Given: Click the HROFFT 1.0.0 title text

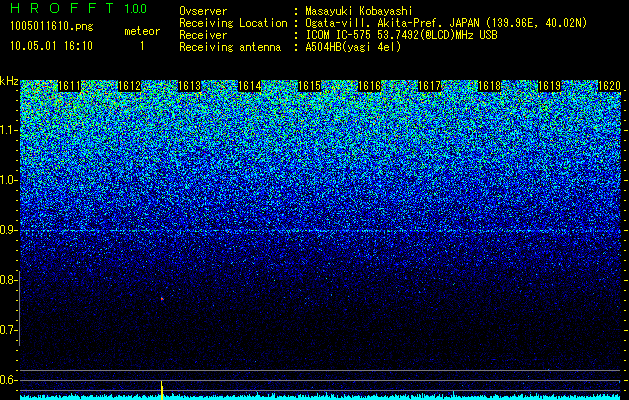Looking at the screenshot, I should 79,8.
